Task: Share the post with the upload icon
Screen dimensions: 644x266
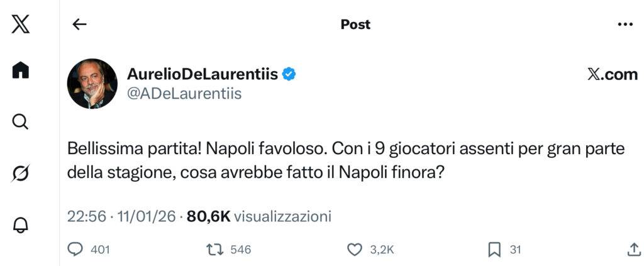Action: 634,250
